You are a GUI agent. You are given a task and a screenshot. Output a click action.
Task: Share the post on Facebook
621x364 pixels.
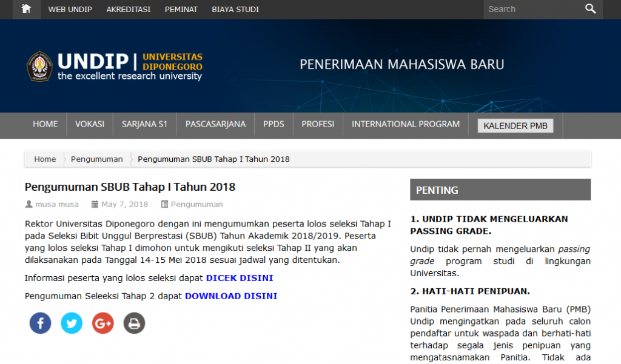coord(40,323)
